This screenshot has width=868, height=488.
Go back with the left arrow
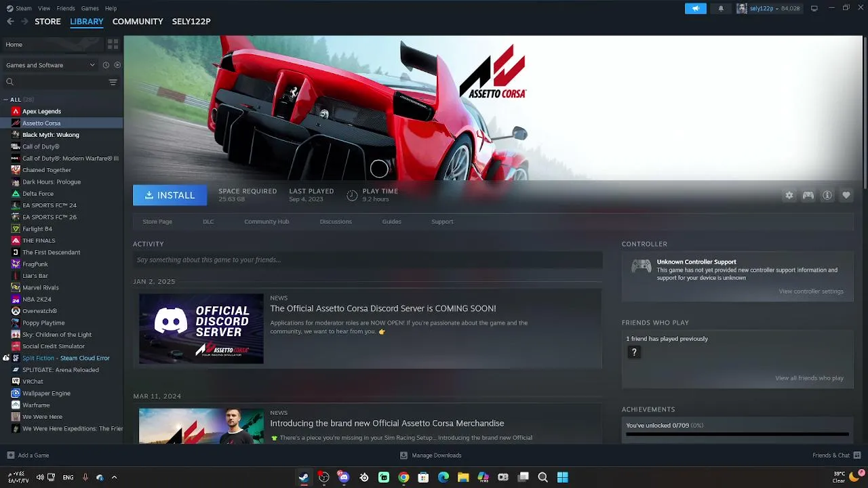pyautogui.click(x=10, y=22)
